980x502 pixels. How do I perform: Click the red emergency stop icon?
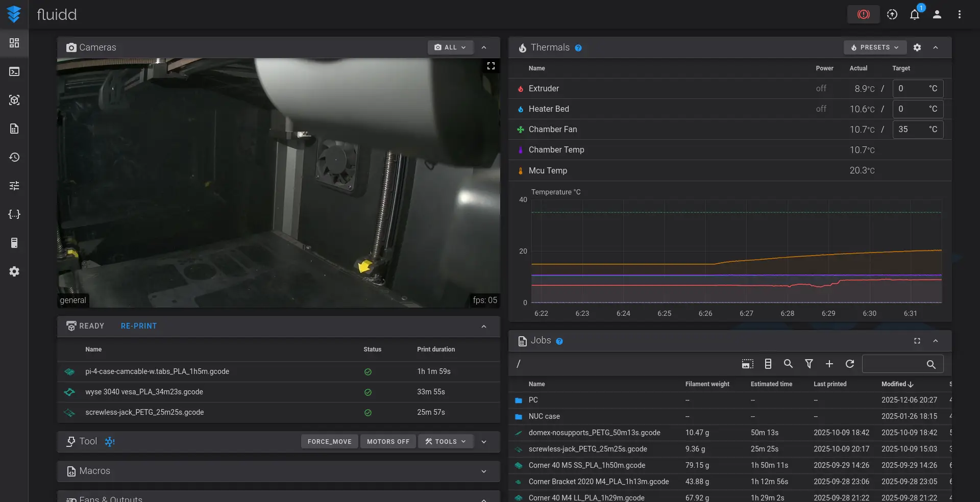pyautogui.click(x=863, y=14)
